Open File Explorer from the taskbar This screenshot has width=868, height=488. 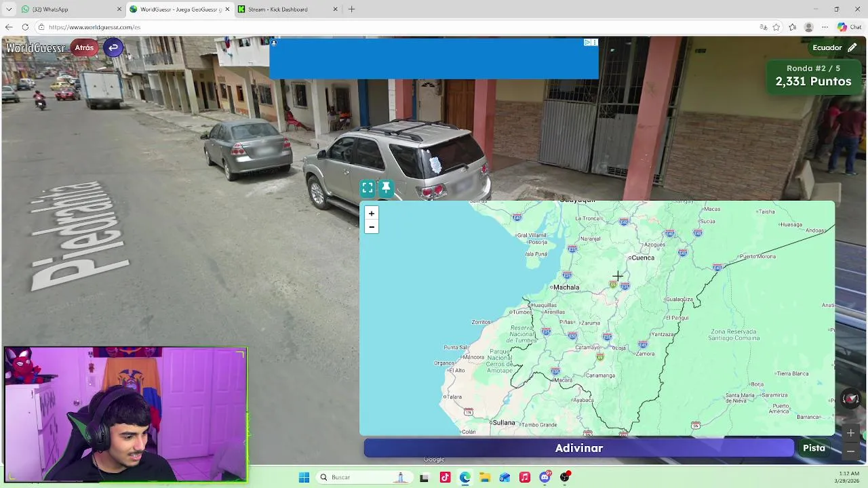coord(485,477)
